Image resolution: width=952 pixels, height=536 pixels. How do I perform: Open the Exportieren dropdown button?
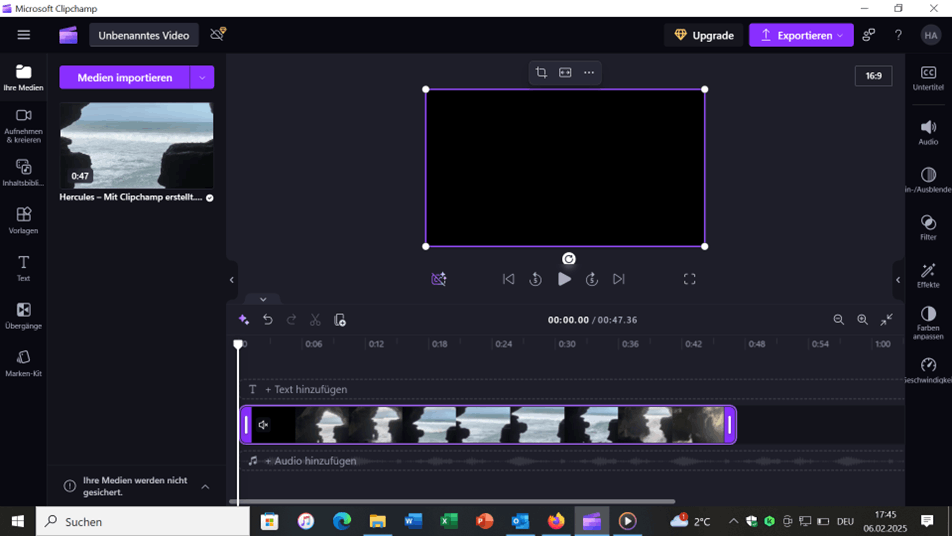[x=801, y=35]
